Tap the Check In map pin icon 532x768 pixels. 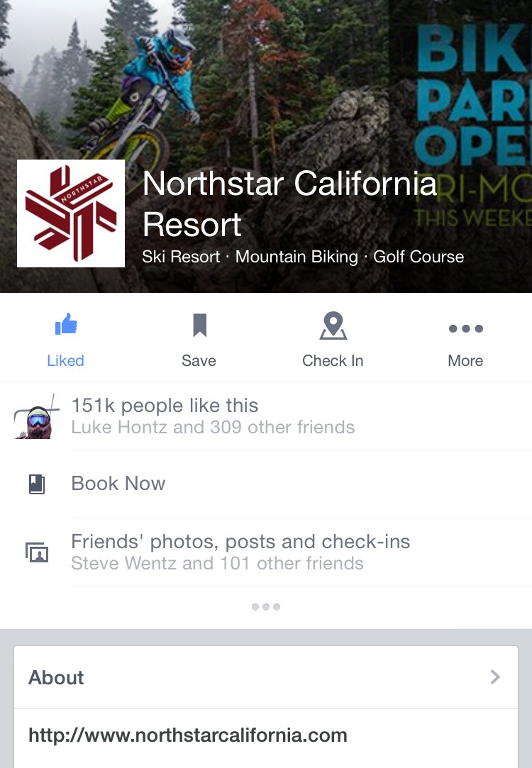333,325
